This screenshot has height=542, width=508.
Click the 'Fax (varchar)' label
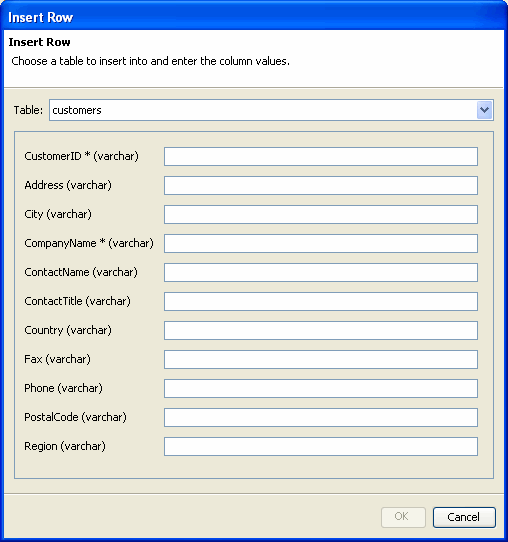[57, 359]
